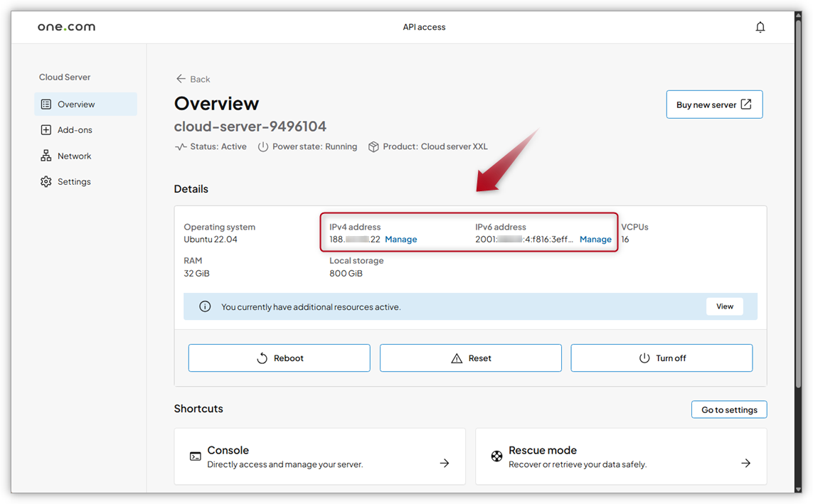Click Buy new server
The height and width of the screenshot is (504, 813).
714,104
